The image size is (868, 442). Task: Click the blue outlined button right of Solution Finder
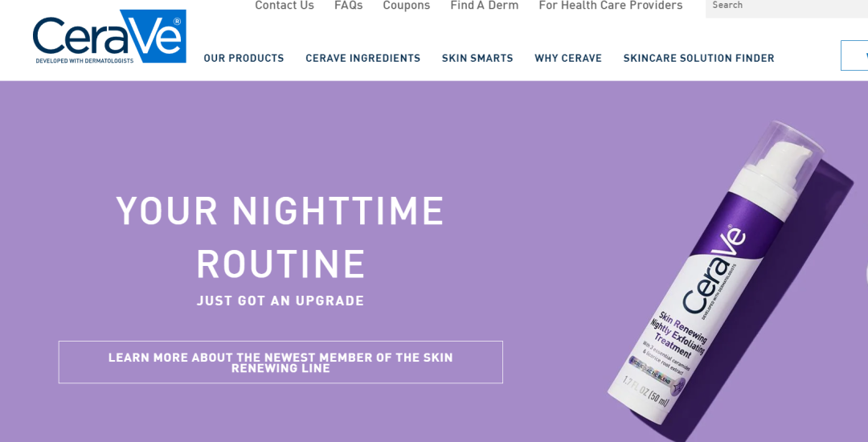[x=854, y=55]
